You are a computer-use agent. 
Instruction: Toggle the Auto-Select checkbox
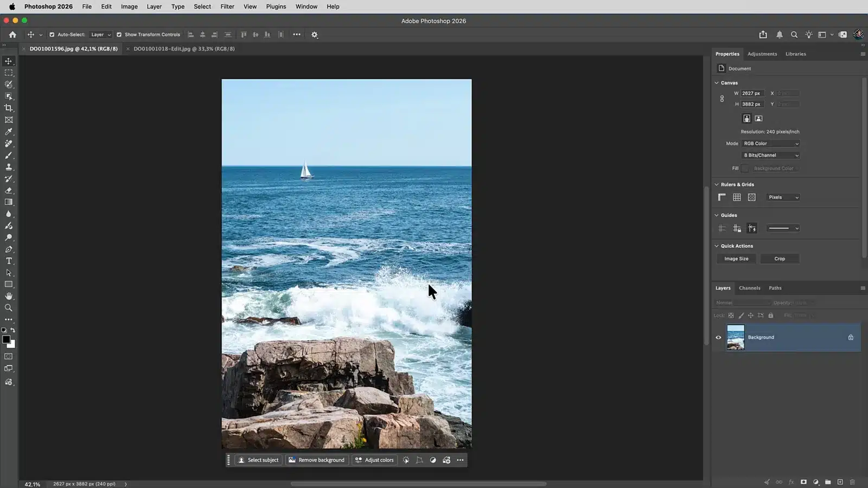[x=52, y=35]
